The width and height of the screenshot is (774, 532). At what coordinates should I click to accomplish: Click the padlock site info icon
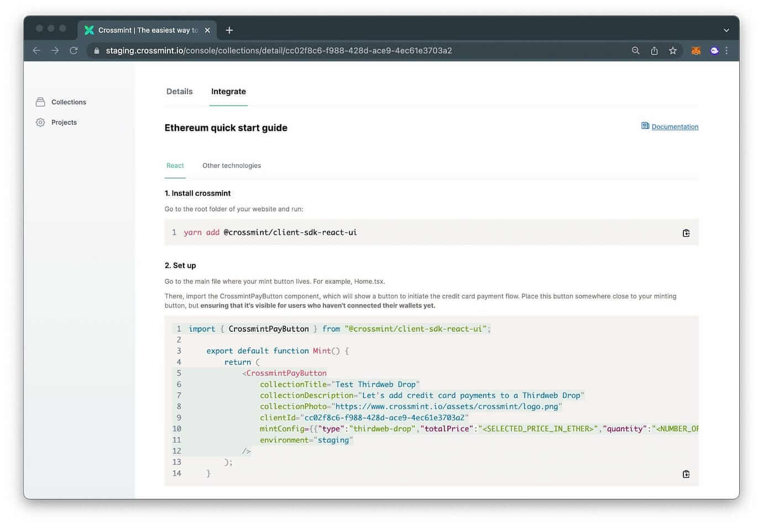pyautogui.click(x=97, y=51)
